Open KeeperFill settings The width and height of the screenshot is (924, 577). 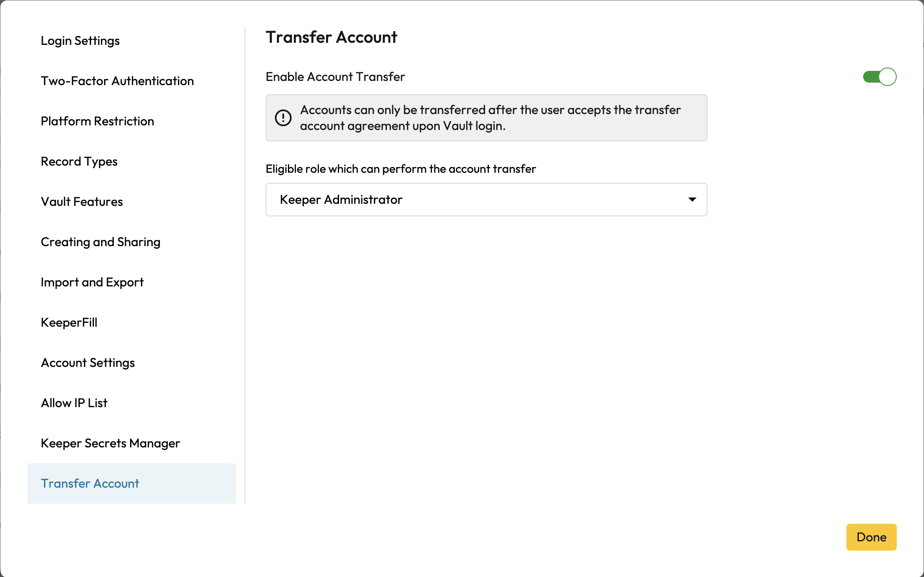69,322
